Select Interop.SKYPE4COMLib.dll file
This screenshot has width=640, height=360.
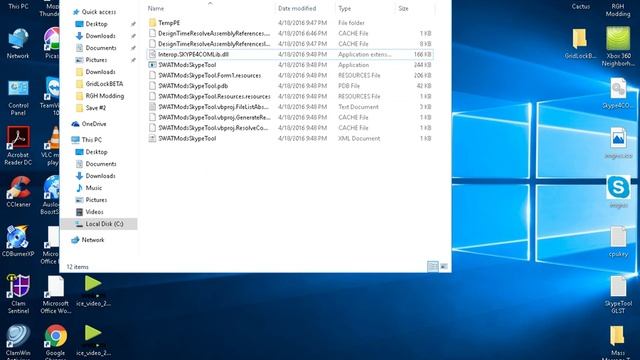[290, 54]
